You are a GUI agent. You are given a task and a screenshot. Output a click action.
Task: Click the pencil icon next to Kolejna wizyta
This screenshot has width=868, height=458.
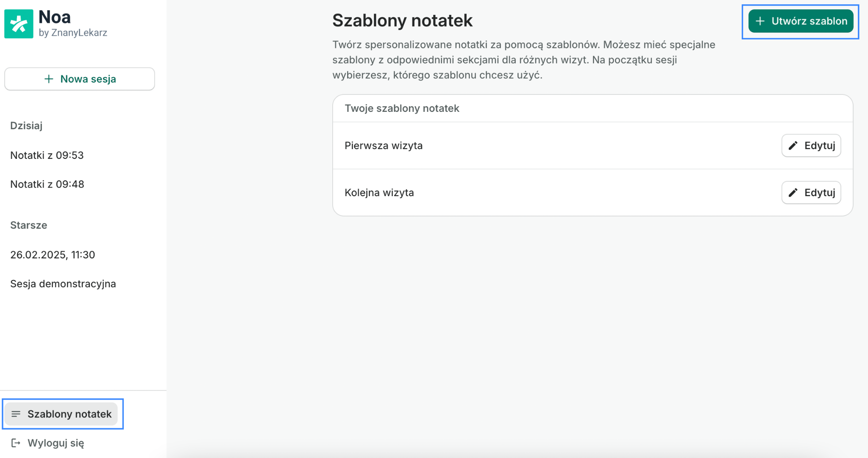792,192
